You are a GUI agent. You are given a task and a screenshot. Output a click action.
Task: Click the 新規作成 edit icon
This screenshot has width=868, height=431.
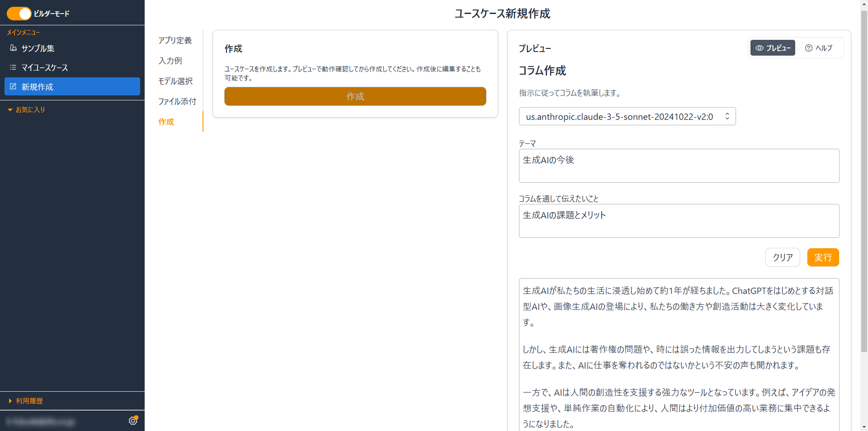pyautogui.click(x=13, y=86)
